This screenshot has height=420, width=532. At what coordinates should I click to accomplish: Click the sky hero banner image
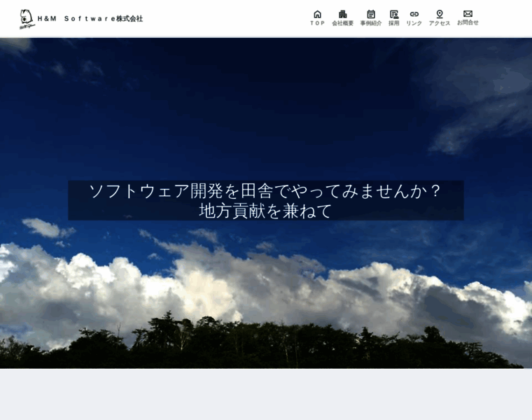[x=266, y=203]
